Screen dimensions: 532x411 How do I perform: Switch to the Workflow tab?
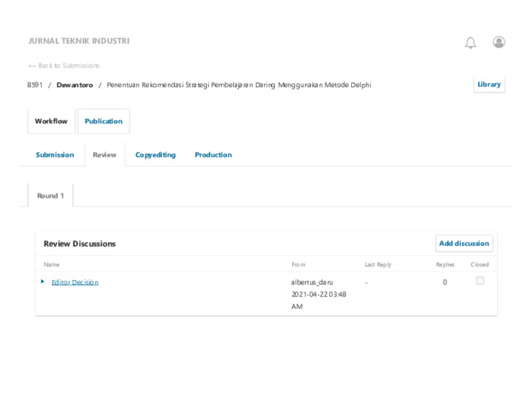tap(51, 122)
